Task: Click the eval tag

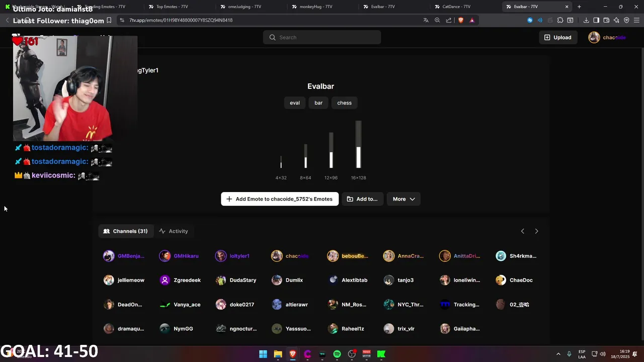Action: pyautogui.click(x=295, y=103)
